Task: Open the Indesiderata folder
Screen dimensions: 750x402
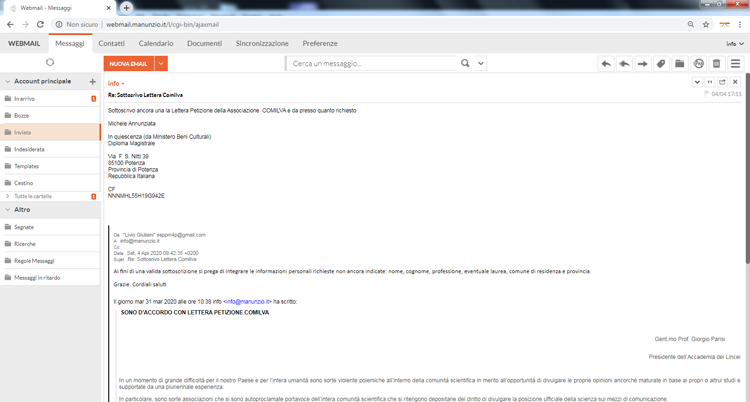Action: pyautogui.click(x=50, y=149)
